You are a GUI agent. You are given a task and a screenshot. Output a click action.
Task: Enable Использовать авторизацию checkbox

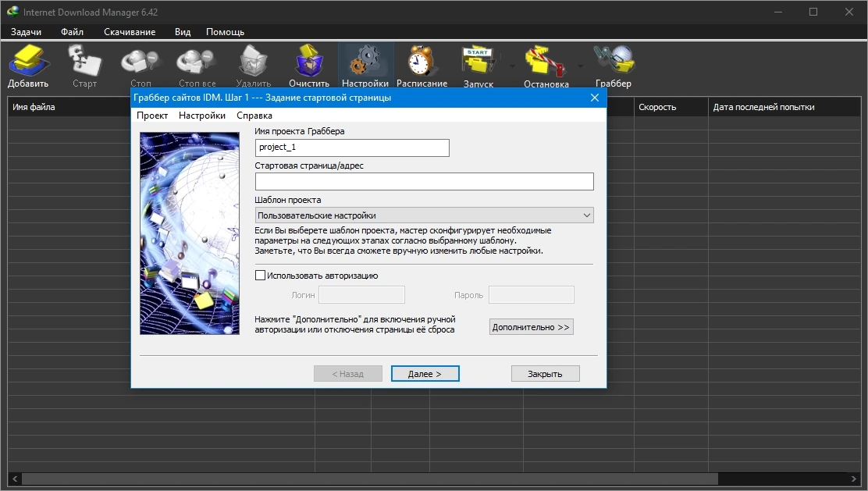[x=260, y=275]
